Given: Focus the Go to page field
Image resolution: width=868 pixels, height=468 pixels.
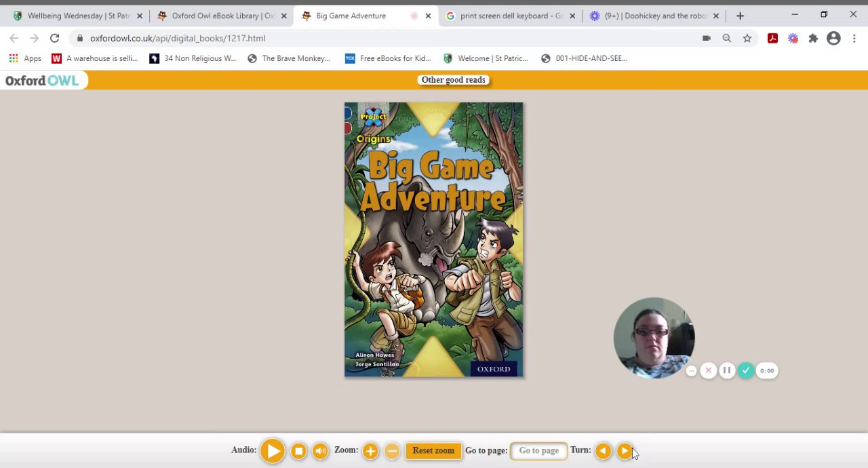Looking at the screenshot, I should pos(539,450).
